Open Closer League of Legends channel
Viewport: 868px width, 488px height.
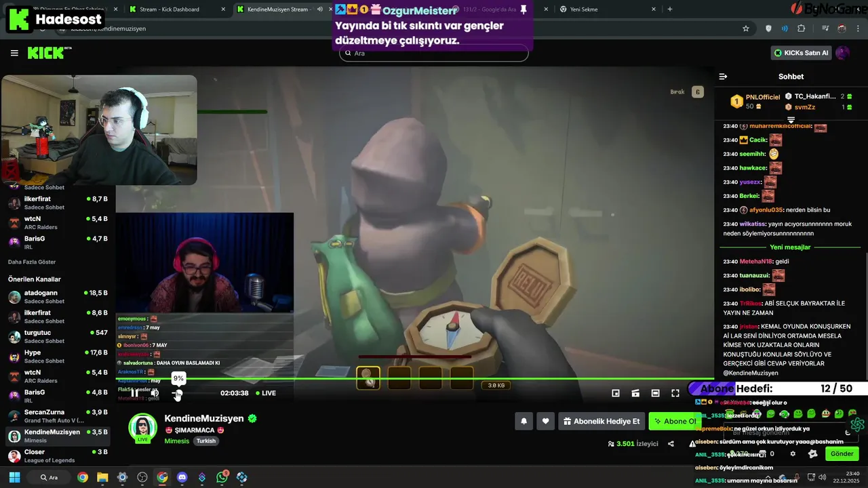tap(58, 455)
